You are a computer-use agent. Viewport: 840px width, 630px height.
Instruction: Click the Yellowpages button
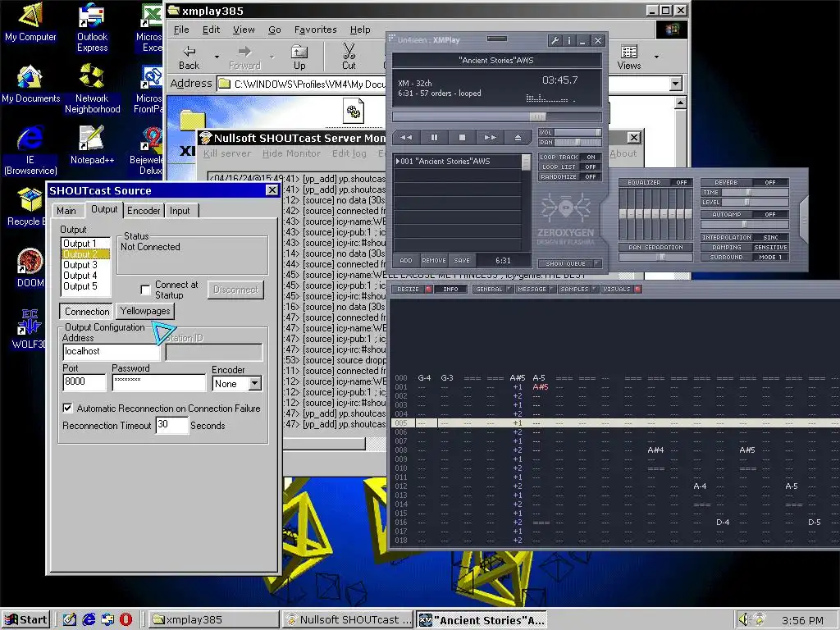pos(145,311)
